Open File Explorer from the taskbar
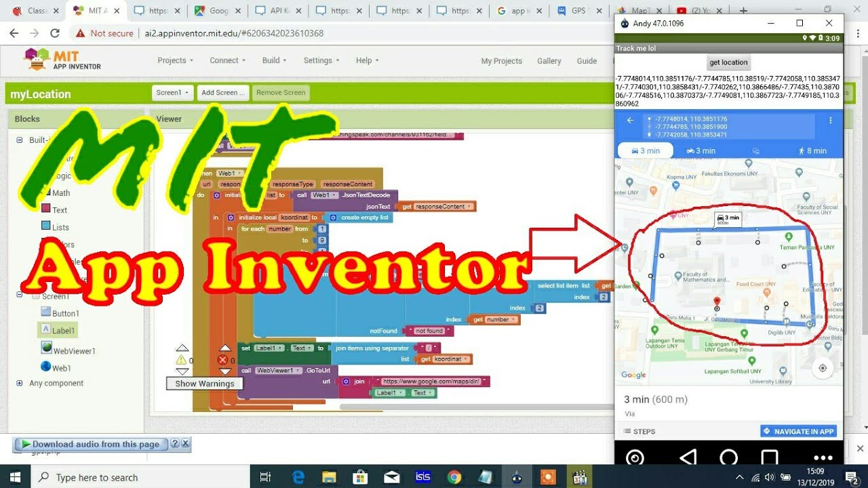The image size is (868, 488). click(329, 477)
